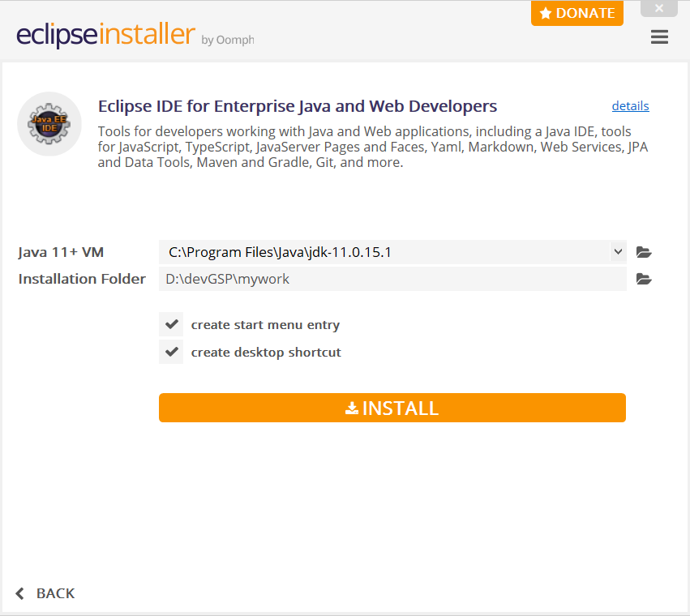
Task: Browse for installation folder location
Action: pos(644,279)
